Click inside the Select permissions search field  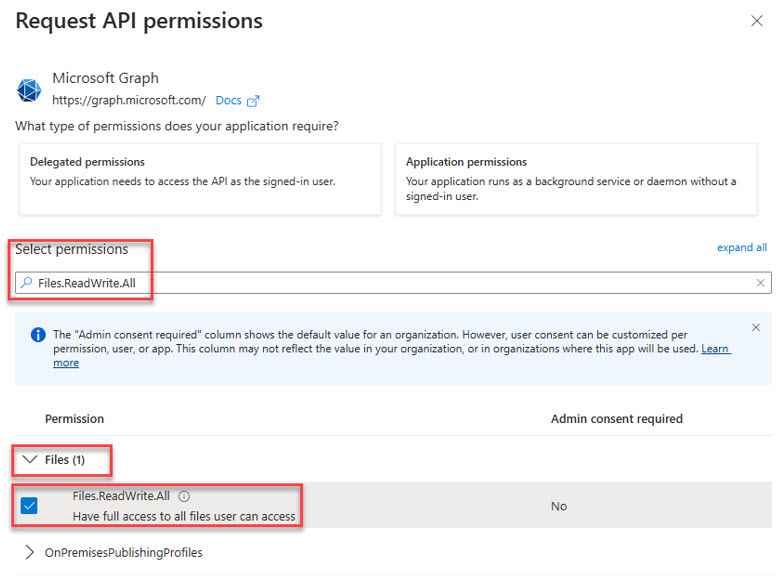pyautogui.click(x=393, y=283)
